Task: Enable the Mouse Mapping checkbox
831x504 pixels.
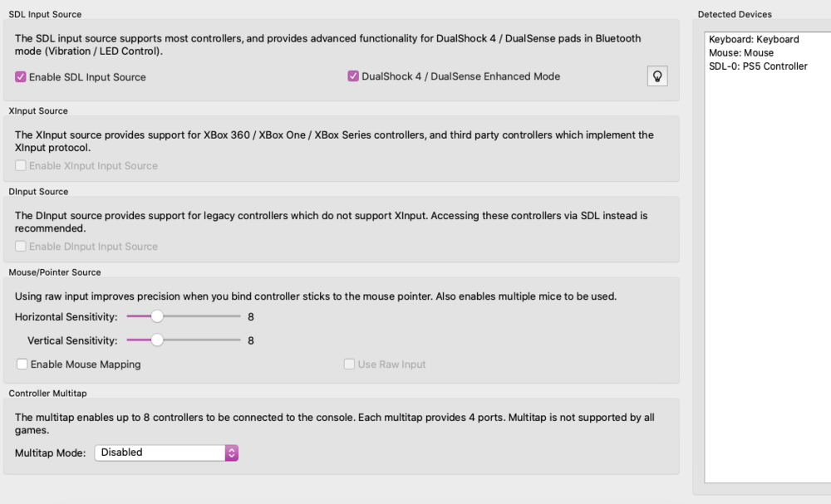Action: point(22,365)
